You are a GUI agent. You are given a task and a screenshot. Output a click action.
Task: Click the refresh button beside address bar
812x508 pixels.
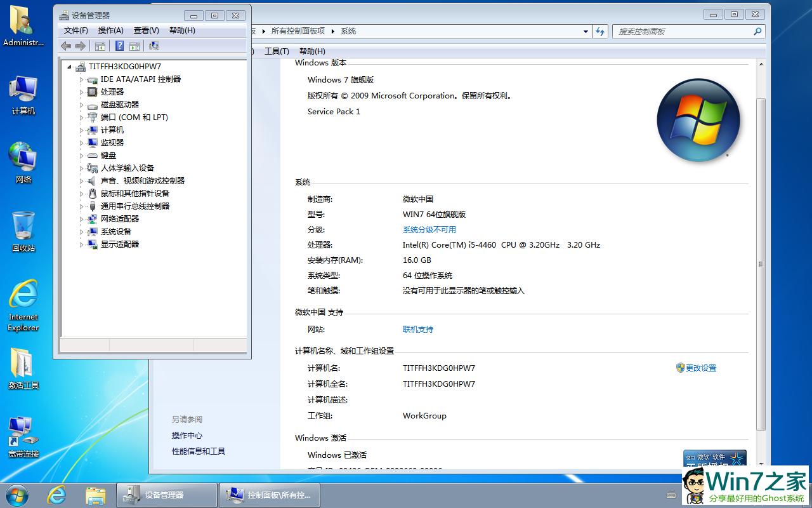[x=600, y=31]
